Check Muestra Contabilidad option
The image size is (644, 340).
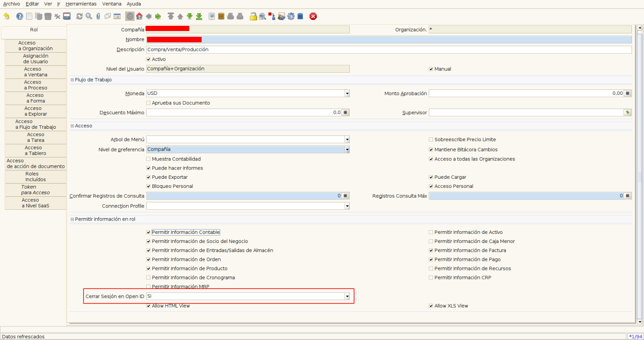148,159
